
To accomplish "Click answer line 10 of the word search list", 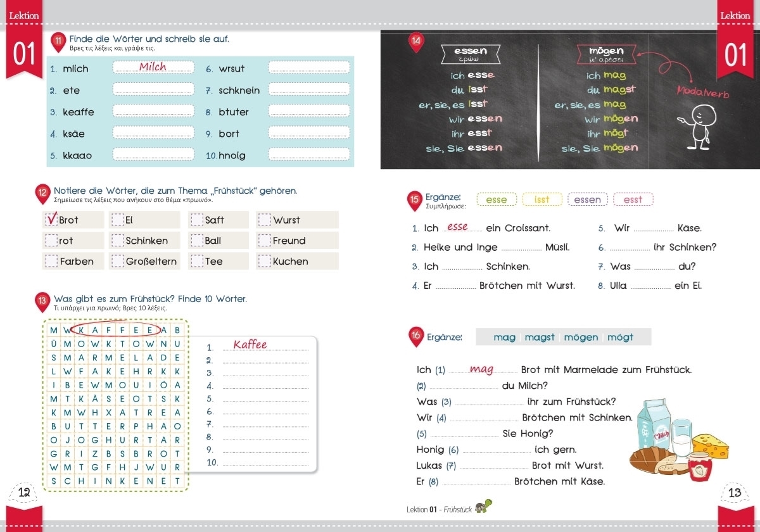I will [x=265, y=463].
